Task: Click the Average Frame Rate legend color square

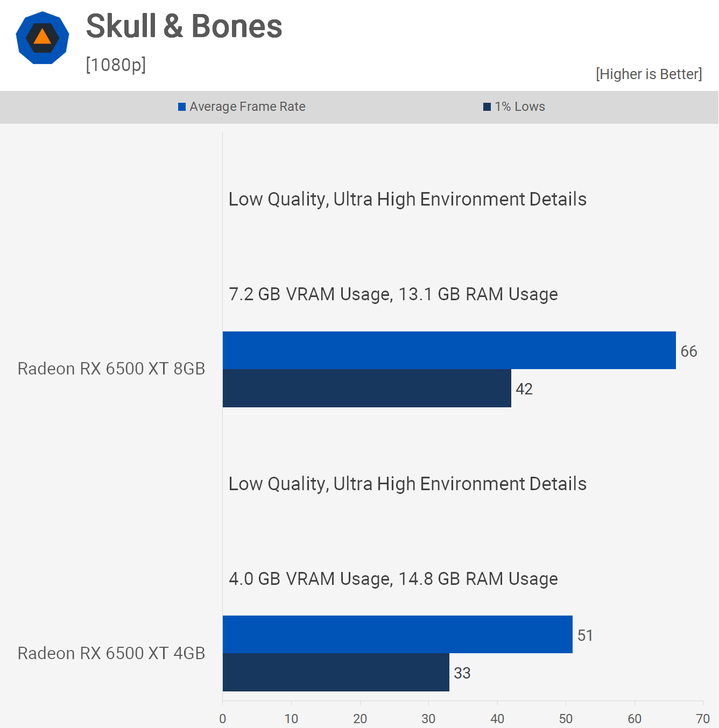Action: (x=182, y=107)
